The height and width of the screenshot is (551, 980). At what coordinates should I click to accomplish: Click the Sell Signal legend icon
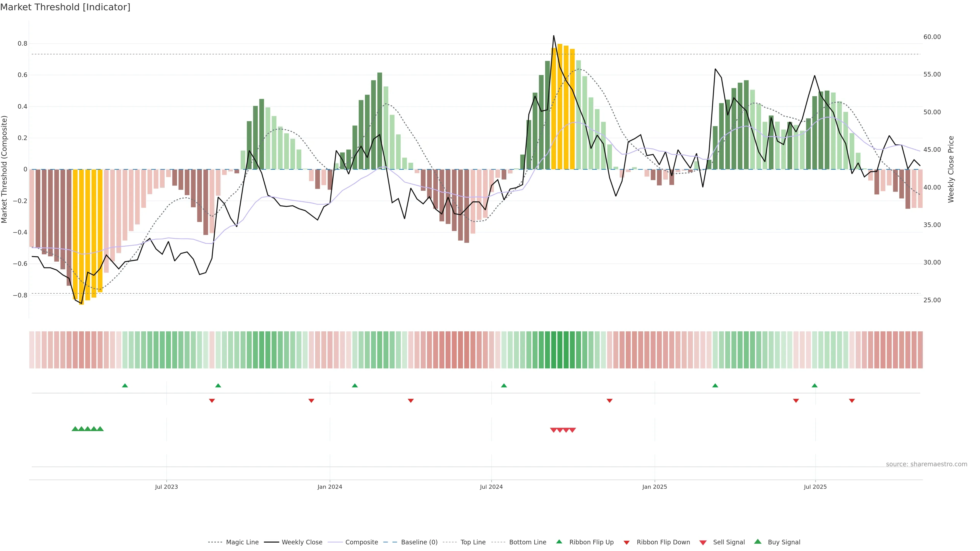(703, 543)
